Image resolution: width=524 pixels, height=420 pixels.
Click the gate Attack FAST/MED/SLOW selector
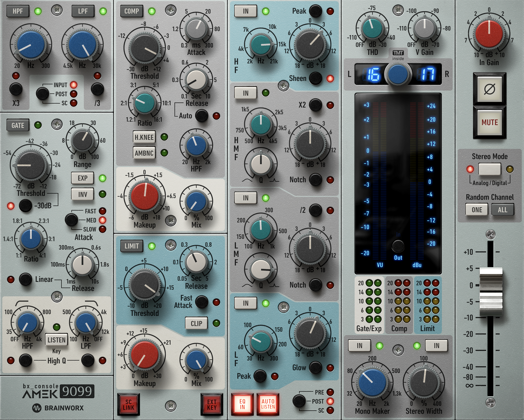coord(71,220)
